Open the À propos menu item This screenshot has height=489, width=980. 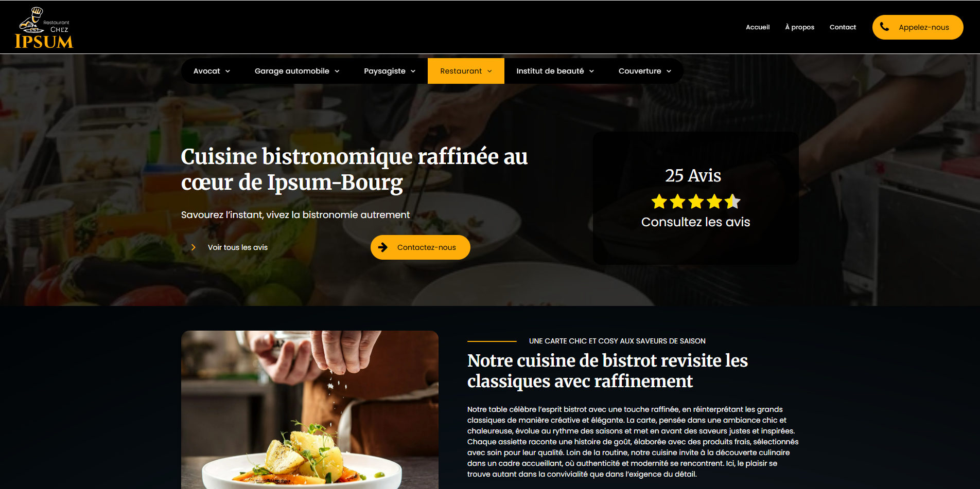click(x=799, y=27)
